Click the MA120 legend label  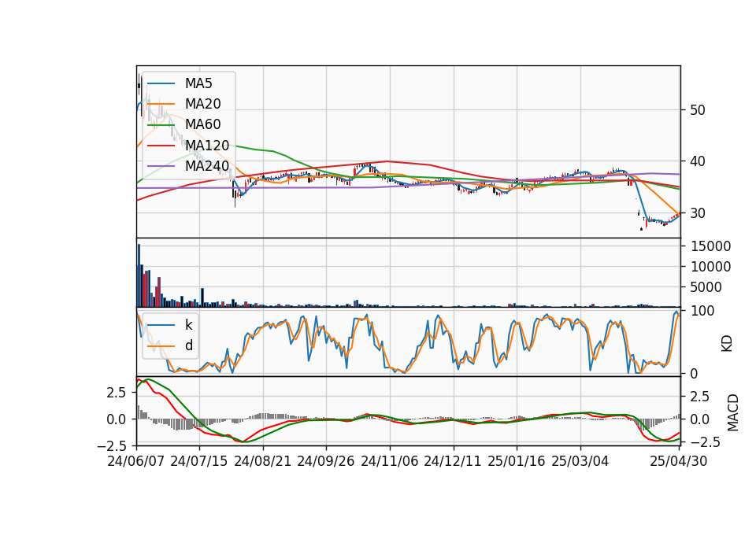coord(207,146)
